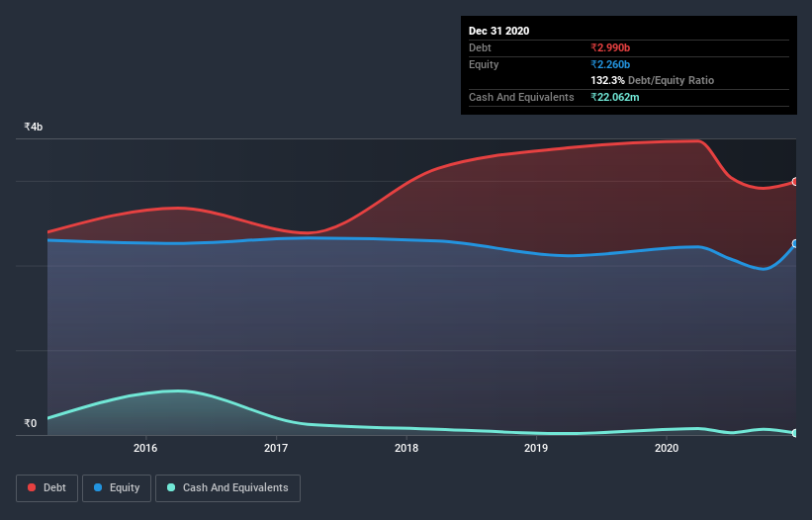Image resolution: width=812 pixels, height=520 pixels.
Task: Click the ₹2.990b debt value
Action: (x=610, y=47)
